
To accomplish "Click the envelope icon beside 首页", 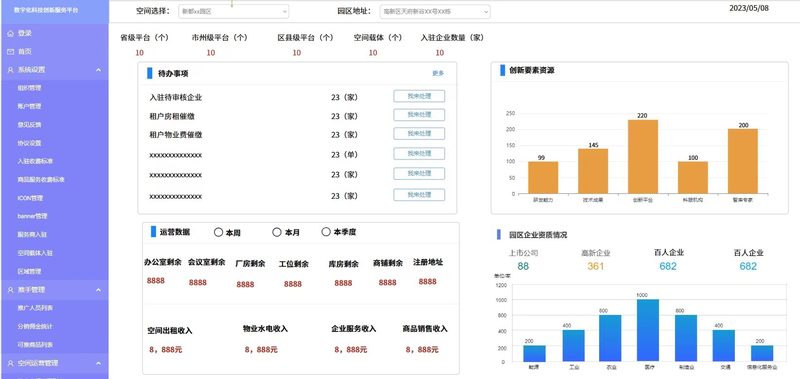I will [x=10, y=52].
